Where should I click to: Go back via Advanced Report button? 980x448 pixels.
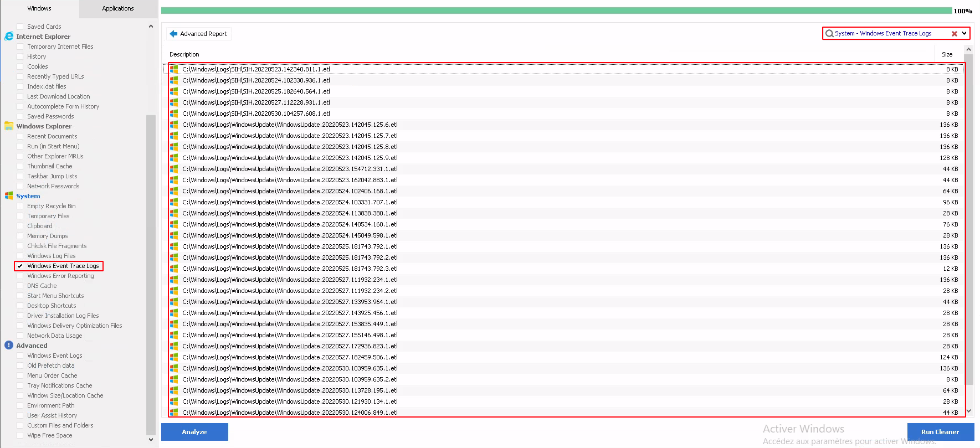199,34
